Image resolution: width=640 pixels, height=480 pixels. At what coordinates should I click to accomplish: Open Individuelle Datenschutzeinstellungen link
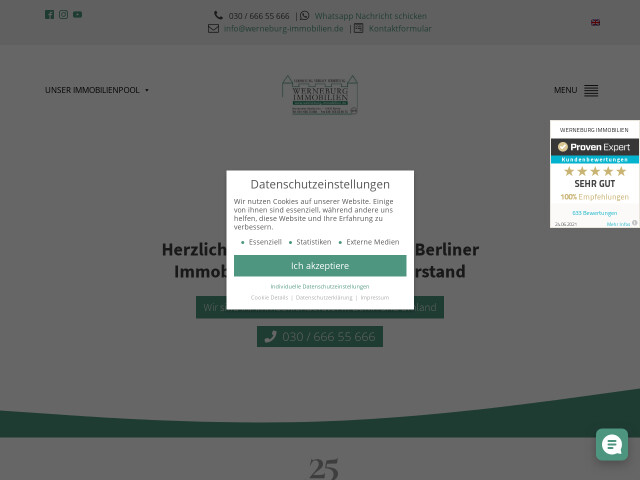pos(320,286)
